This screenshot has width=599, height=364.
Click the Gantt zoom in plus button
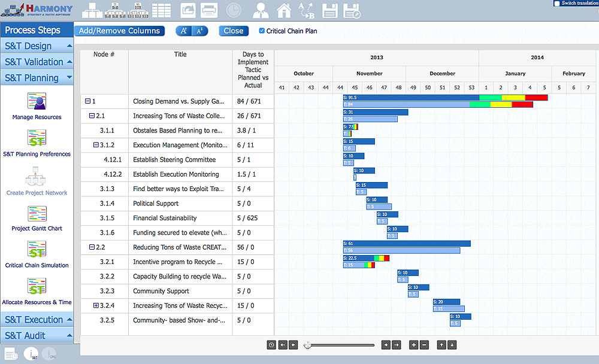(413, 345)
